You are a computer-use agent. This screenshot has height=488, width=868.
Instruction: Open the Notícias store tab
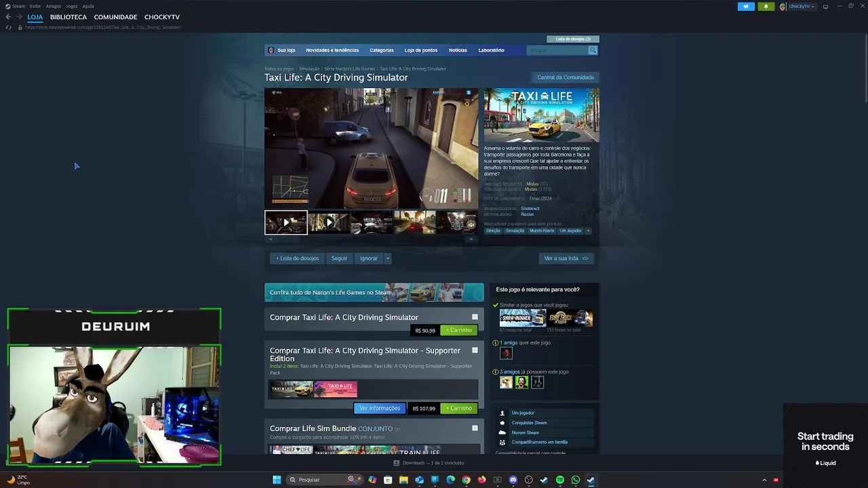(458, 50)
